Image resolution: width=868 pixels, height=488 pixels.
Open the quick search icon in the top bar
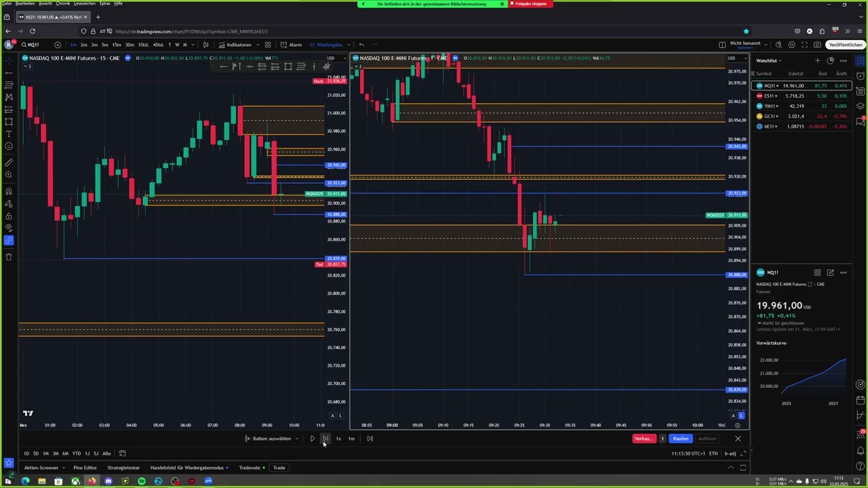tap(778, 45)
